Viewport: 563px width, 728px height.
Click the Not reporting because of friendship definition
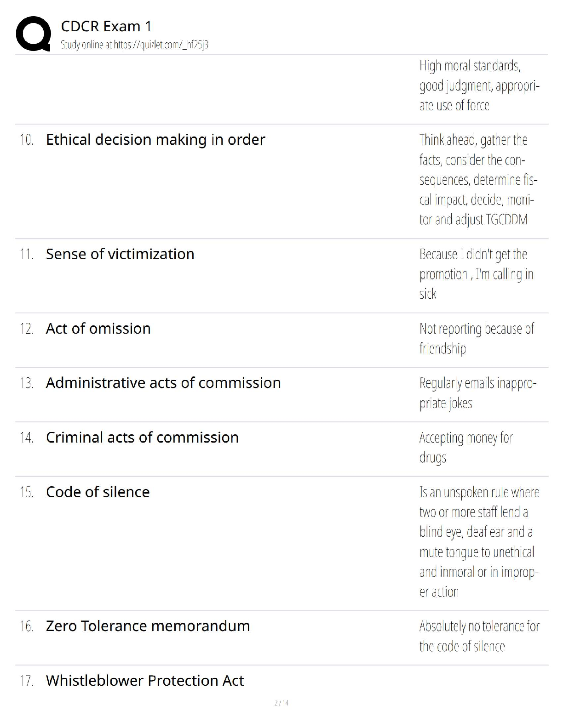(x=476, y=338)
